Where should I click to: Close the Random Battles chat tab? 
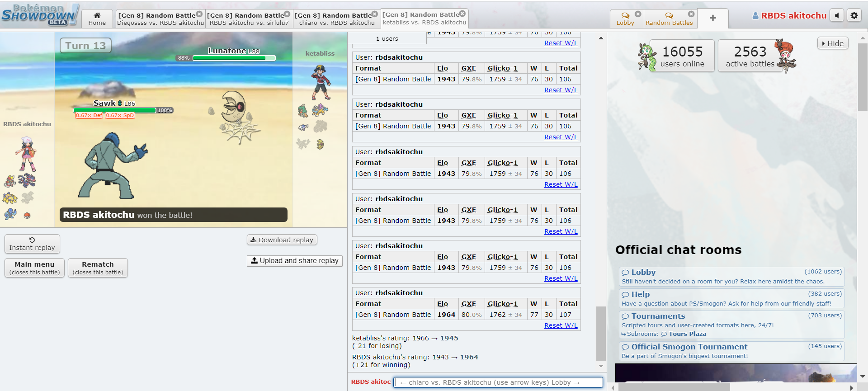click(691, 14)
